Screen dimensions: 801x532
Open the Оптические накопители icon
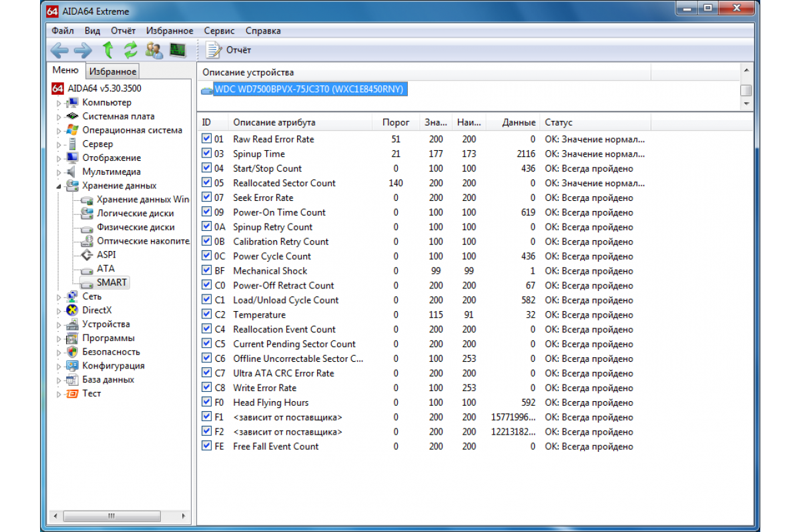86,241
